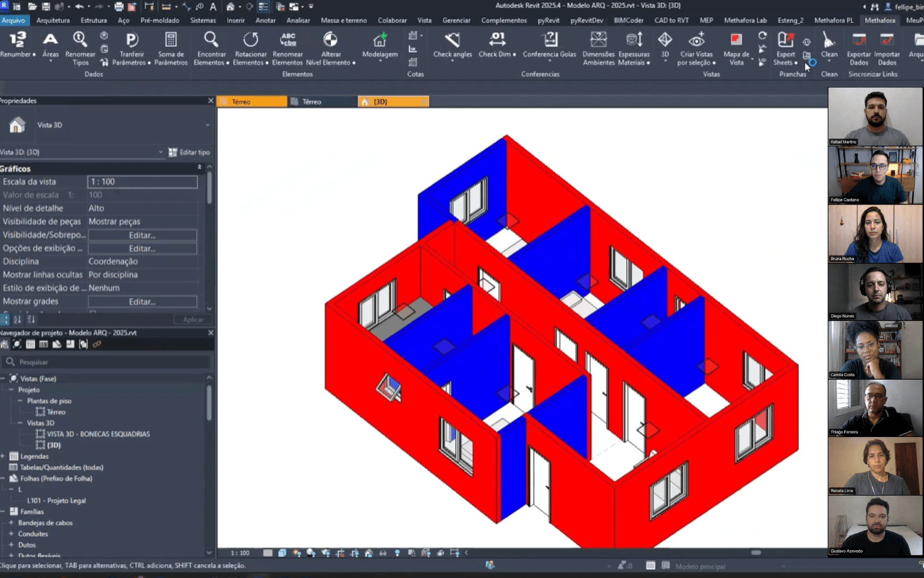Expand the Bandejas de cabos node
This screenshot has height=578, width=924.
(11, 523)
